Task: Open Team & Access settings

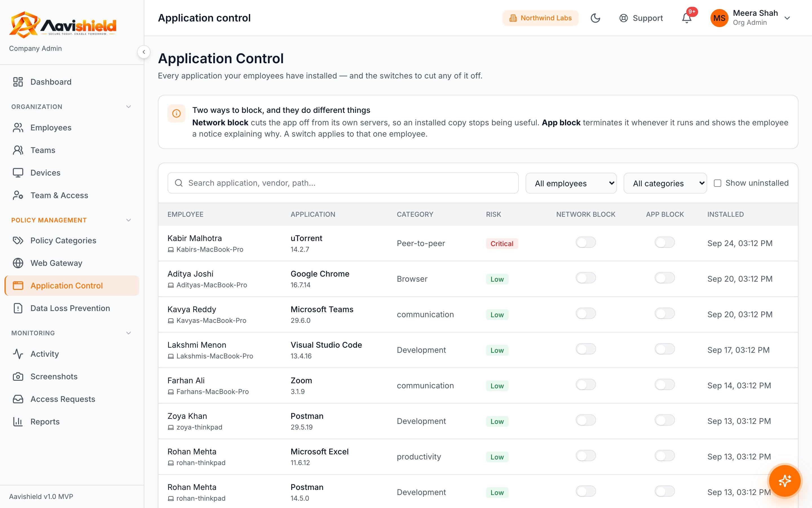Action: pyautogui.click(x=72, y=195)
